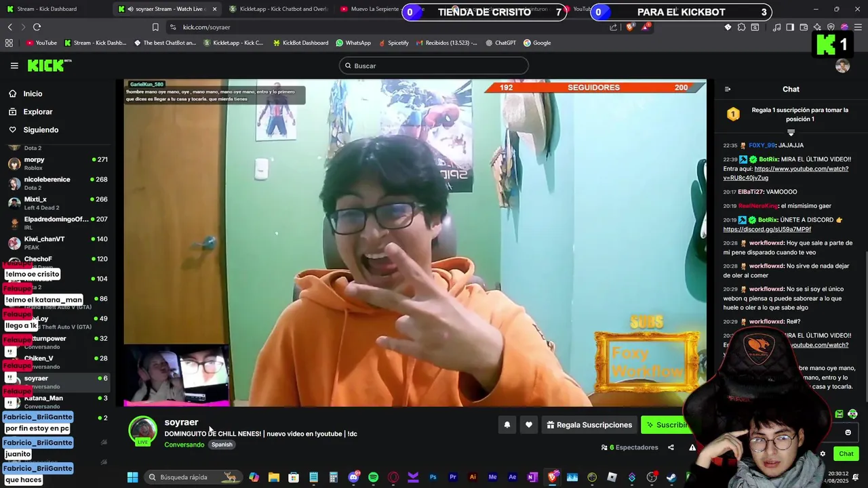Click the green Suscribir button
868x488 pixels.
(x=667, y=425)
